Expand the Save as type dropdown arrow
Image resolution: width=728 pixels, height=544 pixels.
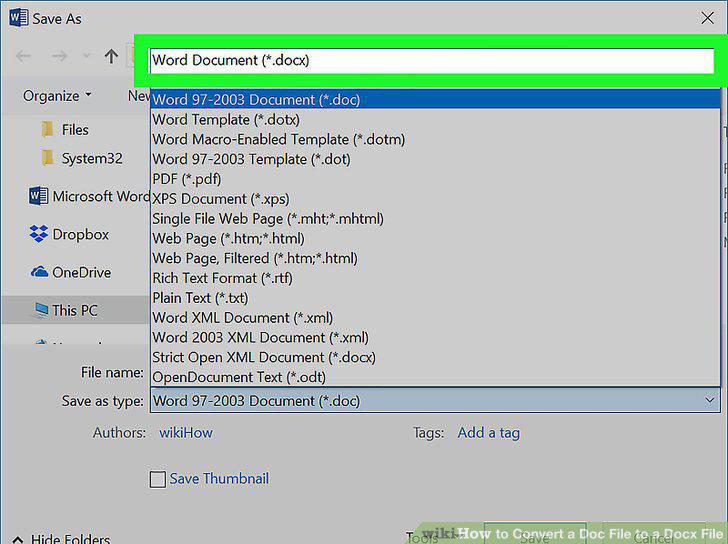click(709, 400)
